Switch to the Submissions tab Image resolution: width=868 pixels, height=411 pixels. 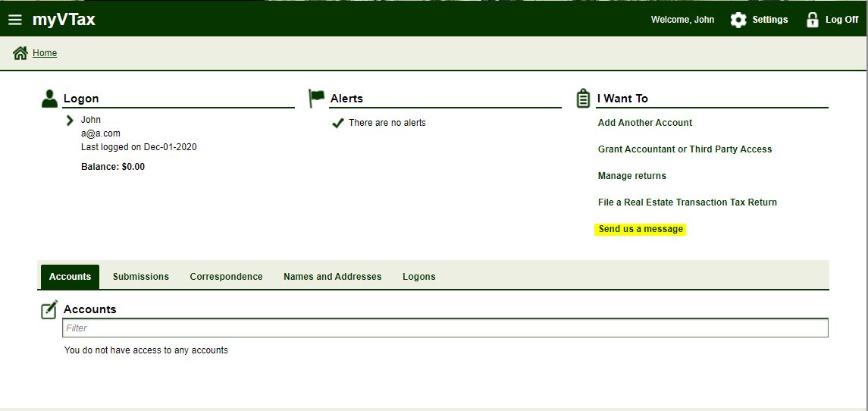click(x=140, y=276)
